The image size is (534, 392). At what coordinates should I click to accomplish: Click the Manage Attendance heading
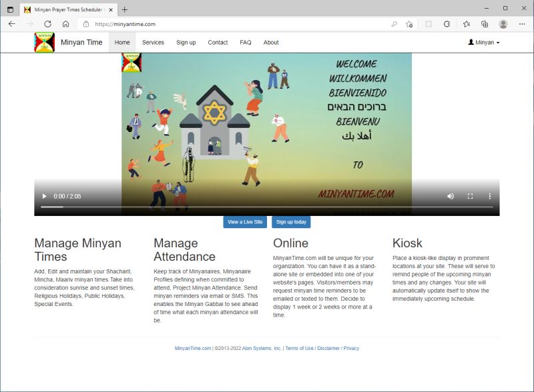pos(185,250)
